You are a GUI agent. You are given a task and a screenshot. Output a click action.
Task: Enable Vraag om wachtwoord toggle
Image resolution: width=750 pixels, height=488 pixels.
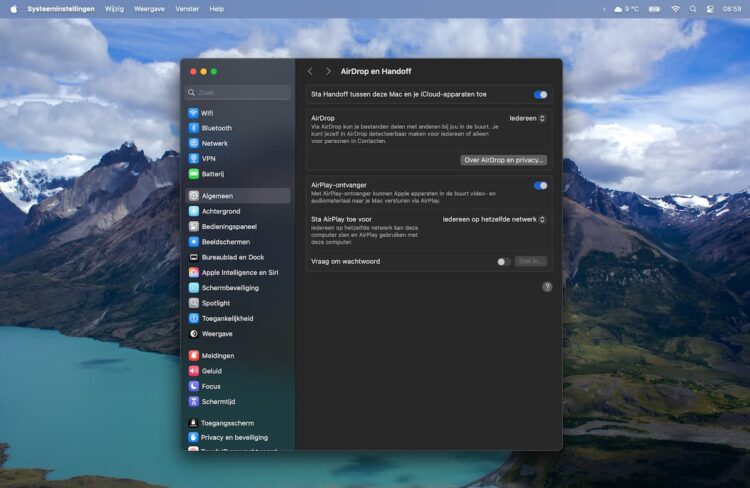pyautogui.click(x=504, y=262)
